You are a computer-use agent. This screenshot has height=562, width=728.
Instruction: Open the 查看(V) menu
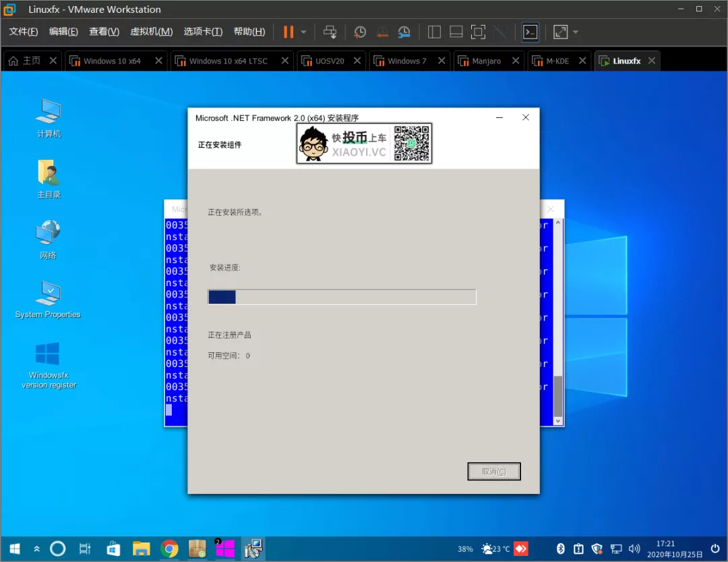[x=104, y=32]
